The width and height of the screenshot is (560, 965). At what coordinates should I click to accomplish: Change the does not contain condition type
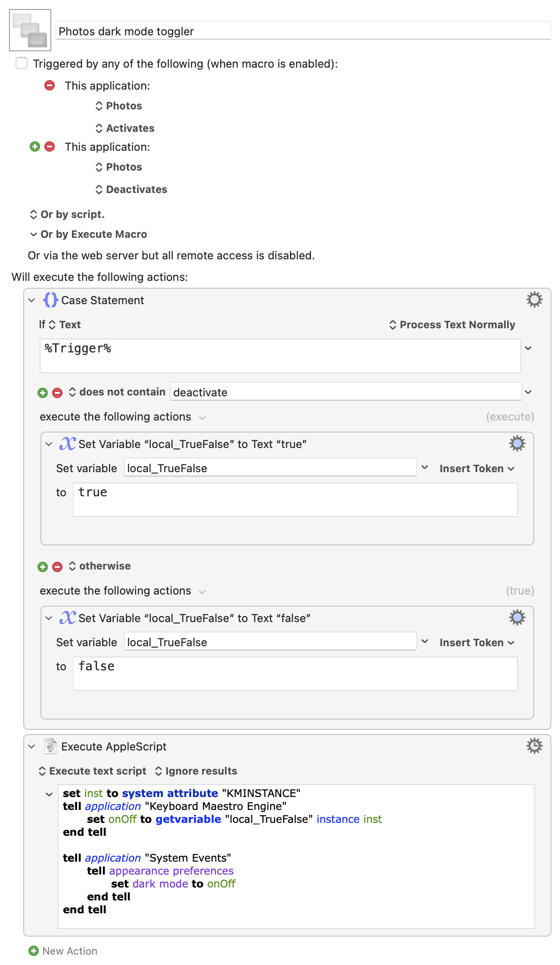coord(117,392)
